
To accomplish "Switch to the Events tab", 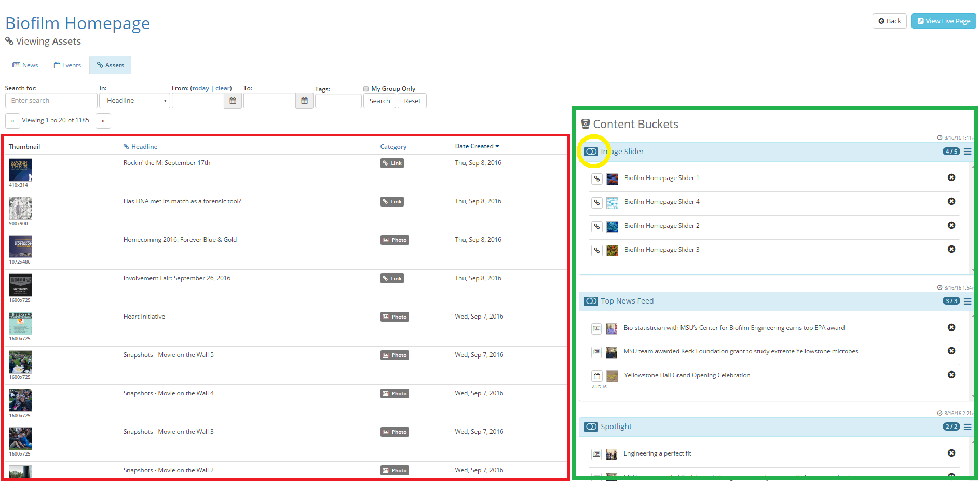I will (67, 65).
